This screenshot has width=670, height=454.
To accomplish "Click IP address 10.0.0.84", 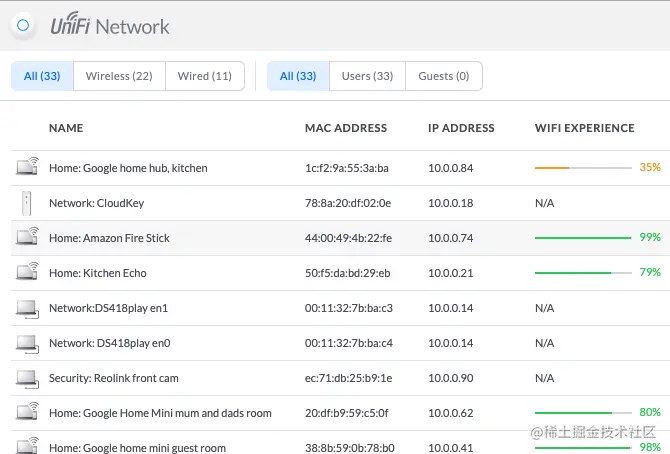I will [x=451, y=168].
